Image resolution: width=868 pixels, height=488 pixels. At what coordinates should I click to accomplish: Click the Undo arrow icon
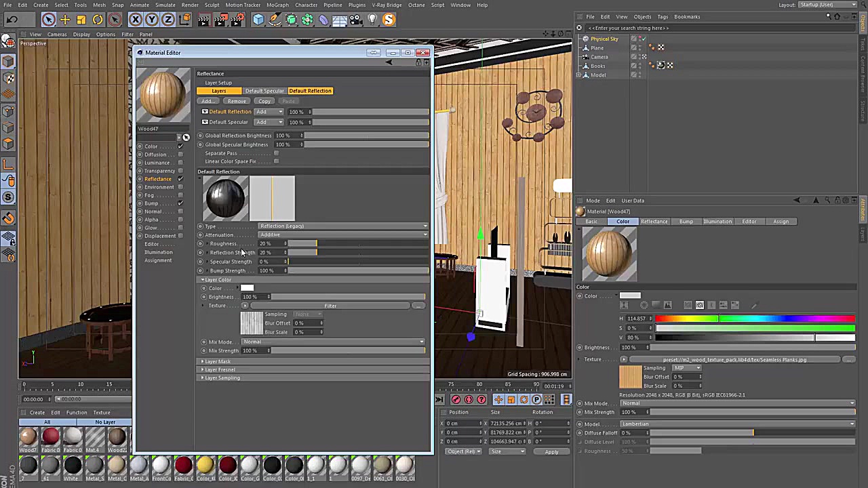click(x=12, y=19)
